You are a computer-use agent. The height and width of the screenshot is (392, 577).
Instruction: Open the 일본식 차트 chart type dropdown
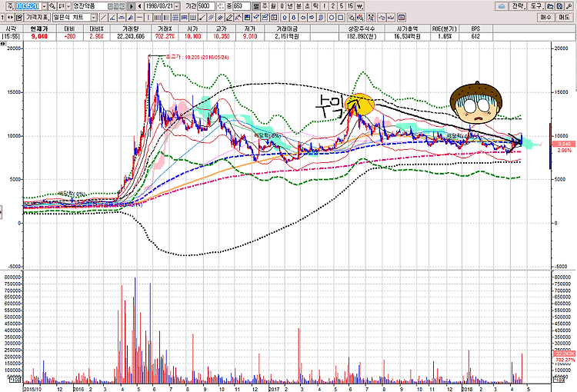tap(93, 17)
